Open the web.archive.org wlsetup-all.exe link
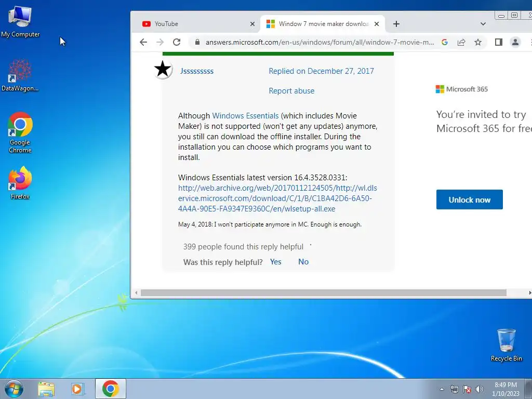Viewport: 532px width, 399px height. pos(277,198)
